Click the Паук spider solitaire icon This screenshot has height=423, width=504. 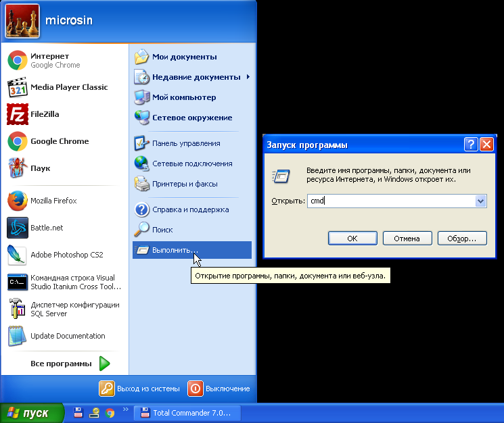(18, 168)
